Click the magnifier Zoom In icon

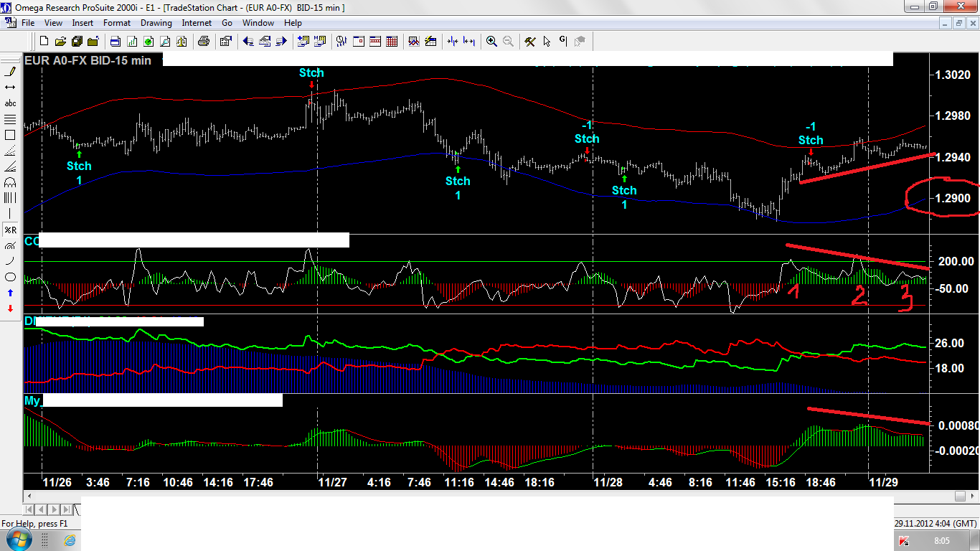click(x=491, y=42)
